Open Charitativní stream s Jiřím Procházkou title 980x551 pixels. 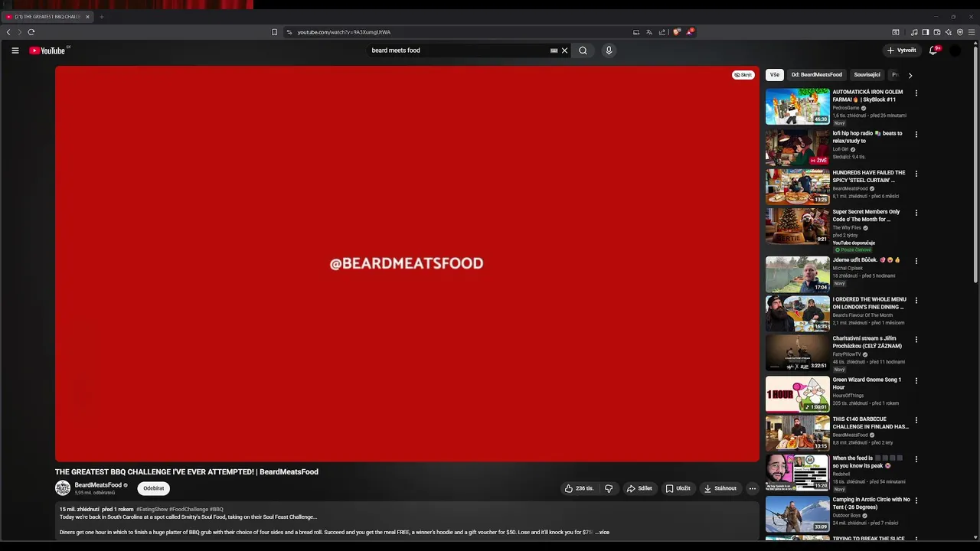[x=867, y=342]
